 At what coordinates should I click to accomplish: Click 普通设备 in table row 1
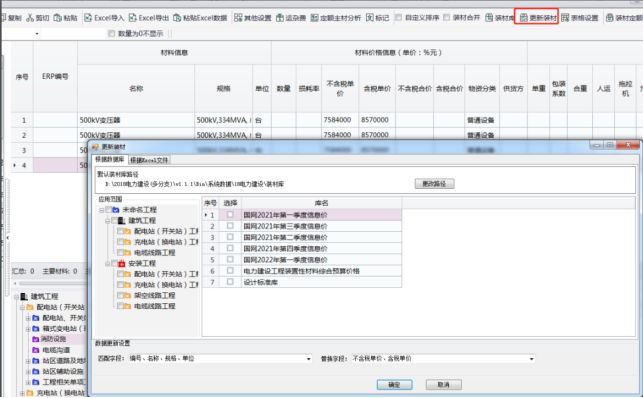[x=481, y=120]
